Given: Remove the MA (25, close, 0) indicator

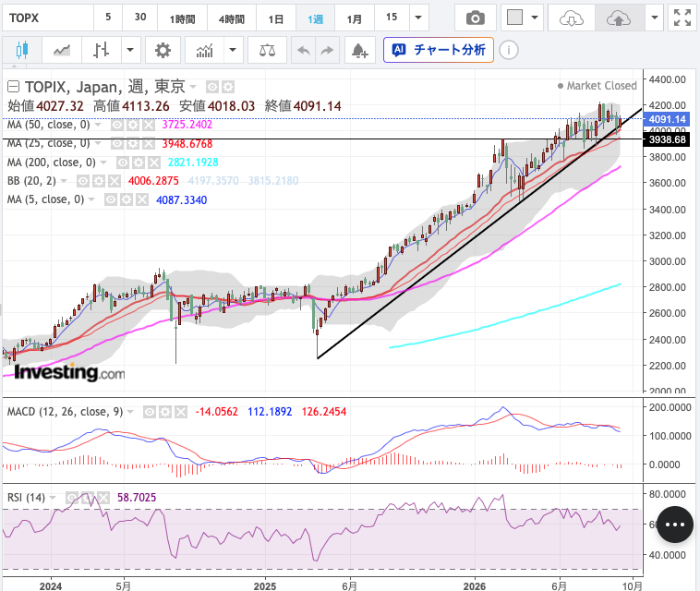Looking at the screenshot, I should pyautogui.click(x=148, y=144).
